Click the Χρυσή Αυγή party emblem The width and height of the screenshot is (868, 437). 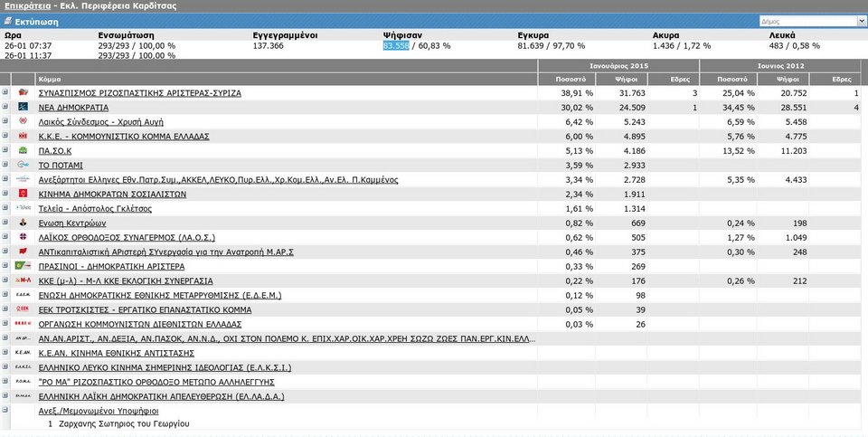coord(24,122)
